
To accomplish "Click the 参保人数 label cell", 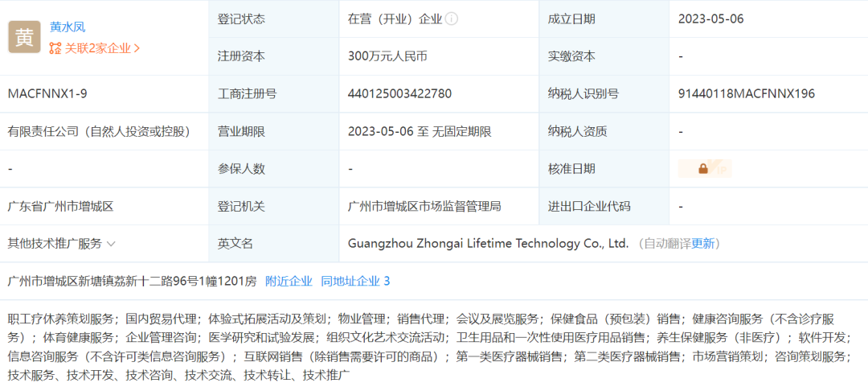I will coord(273,170).
